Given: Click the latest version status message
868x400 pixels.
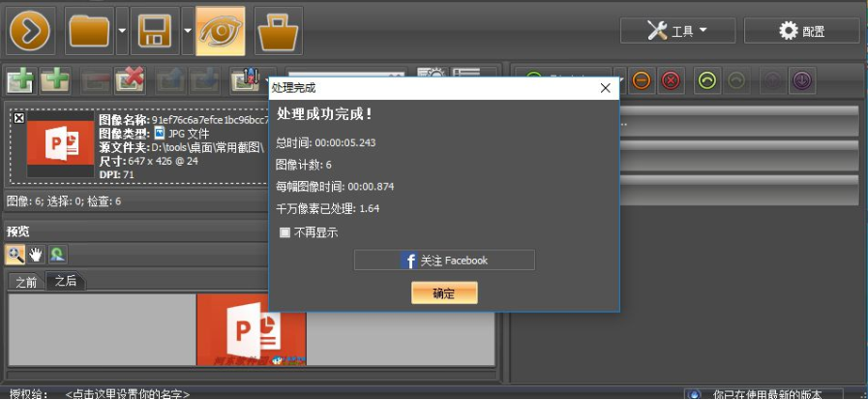Looking at the screenshot, I should (766, 394).
